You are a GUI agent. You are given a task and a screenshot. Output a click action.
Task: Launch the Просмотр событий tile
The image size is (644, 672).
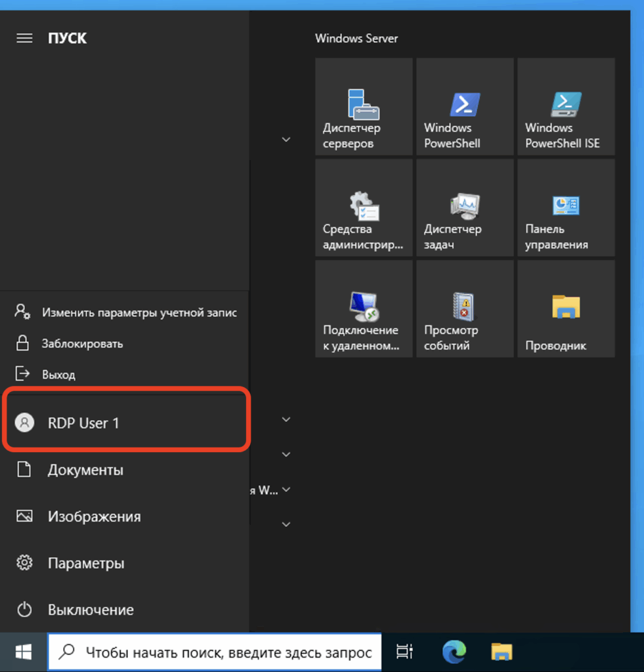click(x=465, y=309)
